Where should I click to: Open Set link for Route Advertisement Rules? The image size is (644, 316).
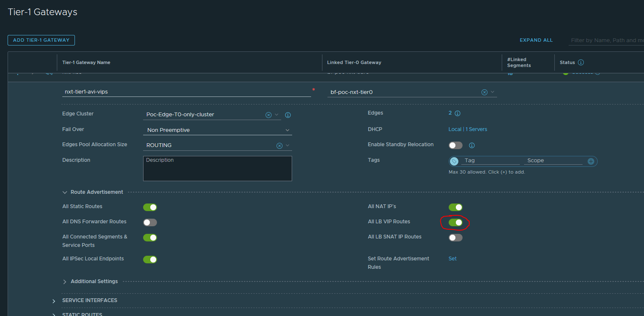[x=452, y=259]
